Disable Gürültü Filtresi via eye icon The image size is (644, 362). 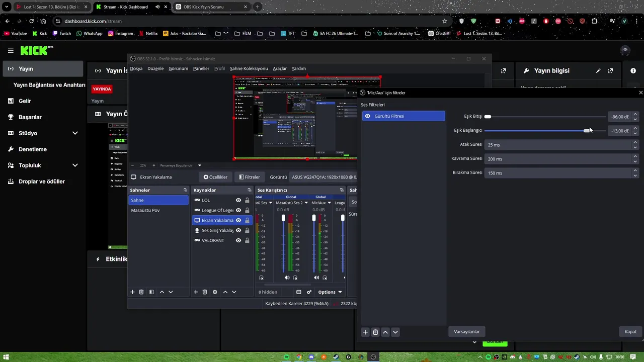click(x=368, y=116)
